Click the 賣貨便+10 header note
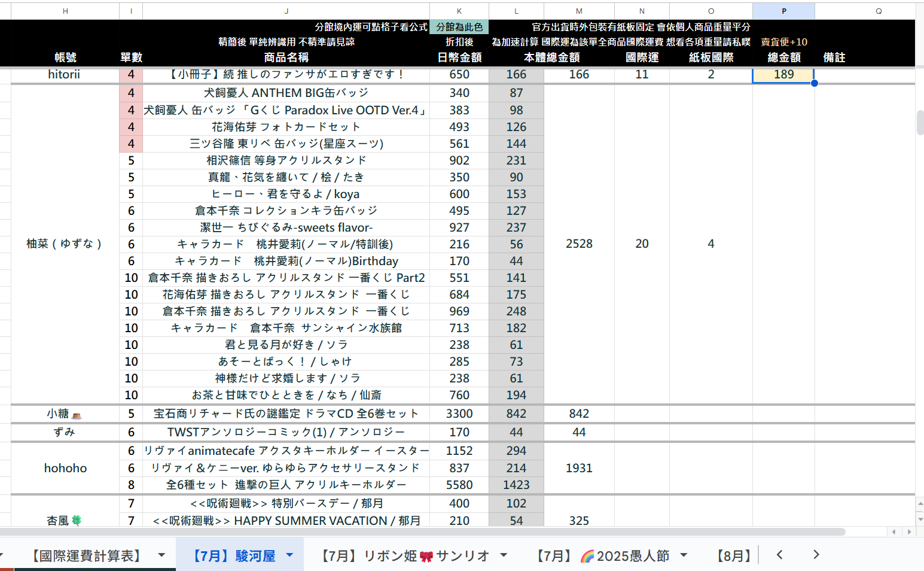 coord(783,42)
